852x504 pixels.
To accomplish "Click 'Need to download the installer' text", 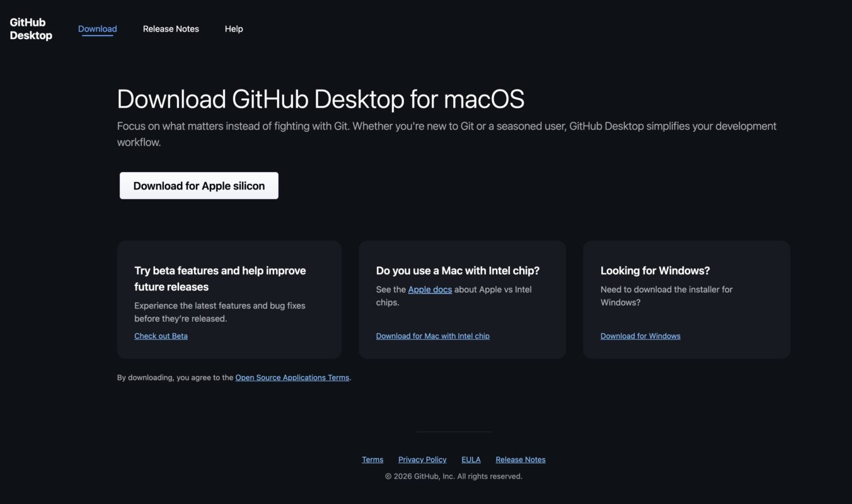I will [667, 296].
